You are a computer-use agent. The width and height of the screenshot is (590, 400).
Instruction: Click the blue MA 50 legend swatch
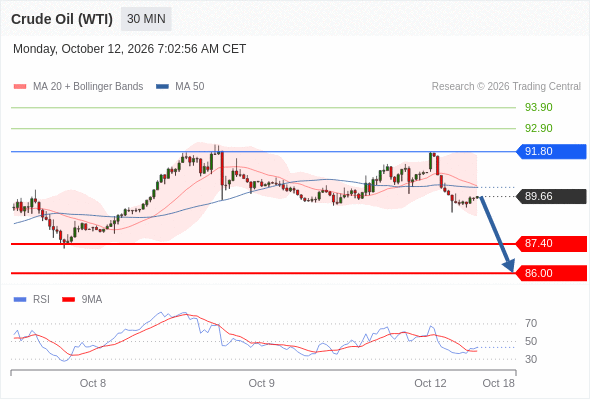(162, 87)
